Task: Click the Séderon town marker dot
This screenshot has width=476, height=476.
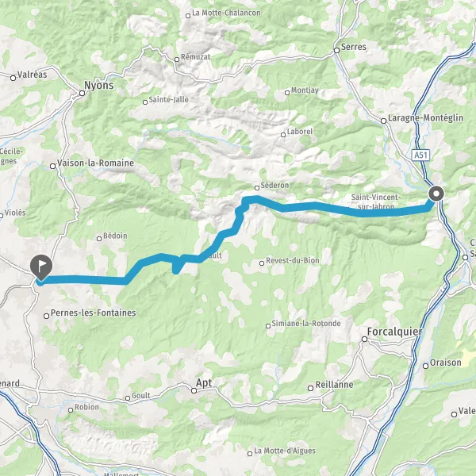Action: [x=257, y=188]
